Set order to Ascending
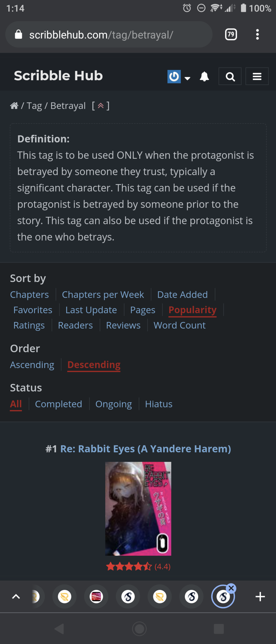The width and height of the screenshot is (276, 644). [32, 365]
